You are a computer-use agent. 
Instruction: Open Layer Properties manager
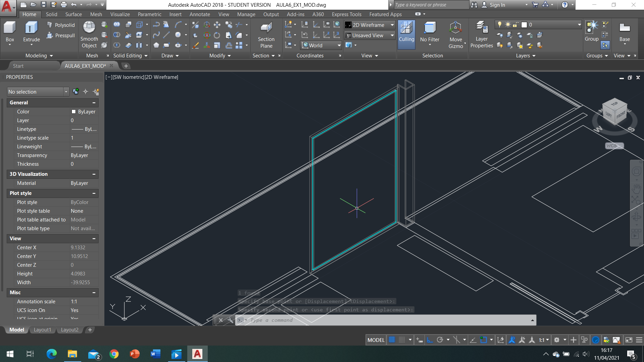(482, 28)
